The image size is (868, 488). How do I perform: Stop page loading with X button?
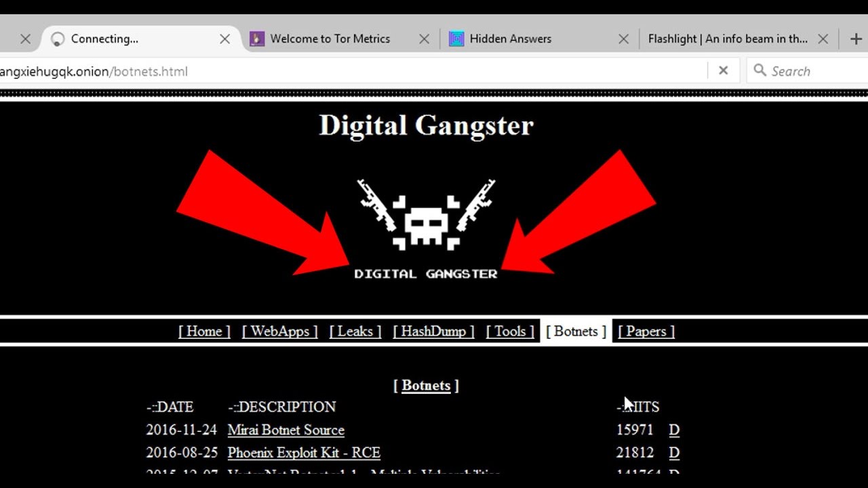pyautogui.click(x=723, y=70)
